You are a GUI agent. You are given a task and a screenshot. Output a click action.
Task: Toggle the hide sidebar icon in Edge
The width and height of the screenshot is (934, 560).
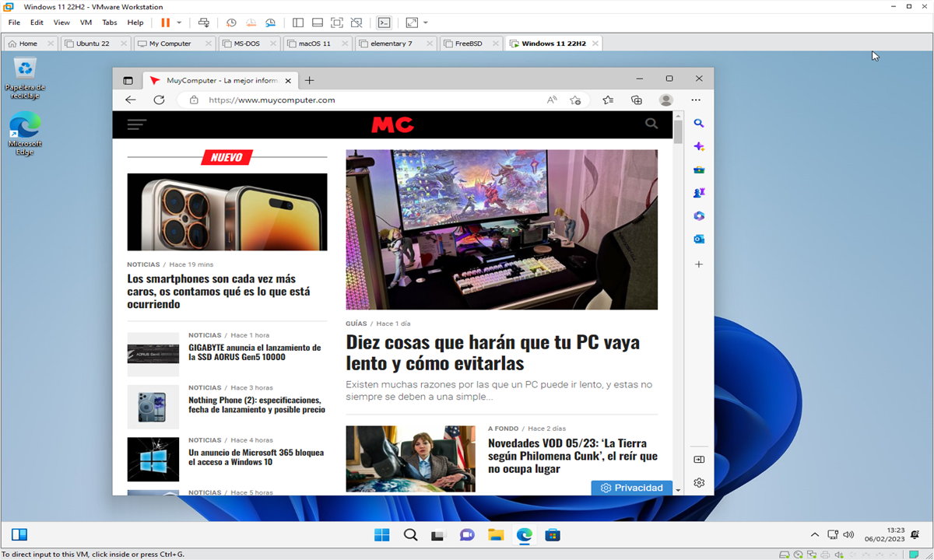(699, 460)
